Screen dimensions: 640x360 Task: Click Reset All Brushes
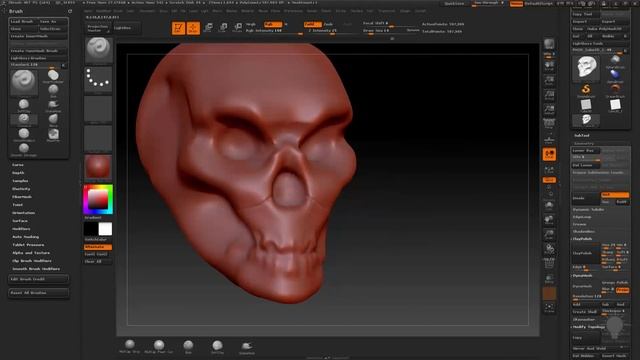[38, 293]
